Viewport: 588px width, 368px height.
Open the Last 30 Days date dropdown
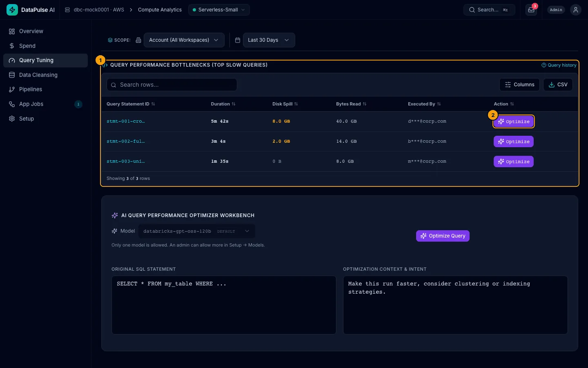click(x=269, y=40)
